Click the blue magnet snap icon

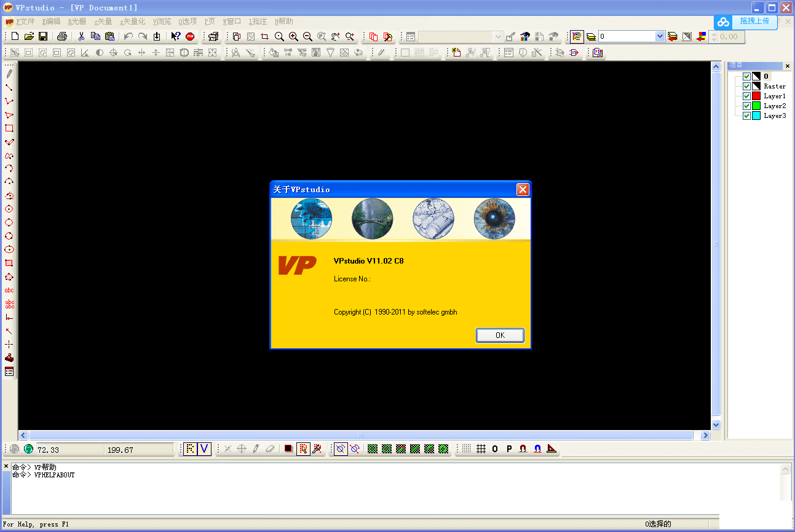tap(537, 449)
